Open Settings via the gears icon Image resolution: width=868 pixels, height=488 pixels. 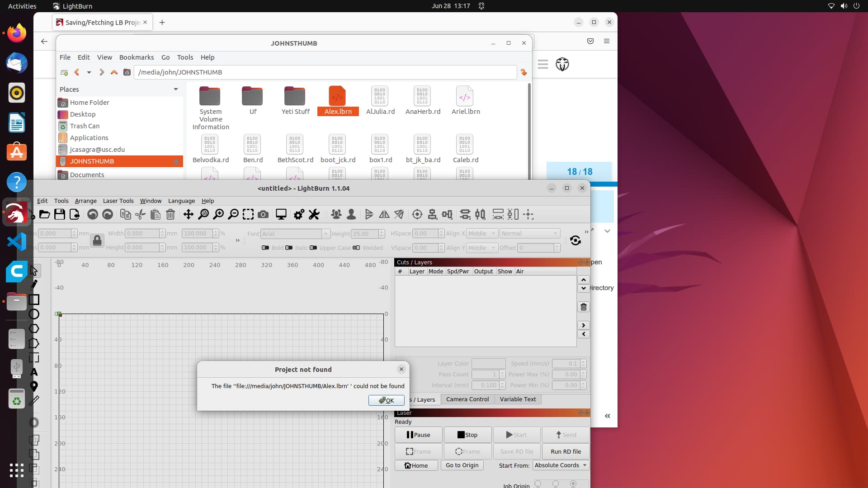pos(299,215)
